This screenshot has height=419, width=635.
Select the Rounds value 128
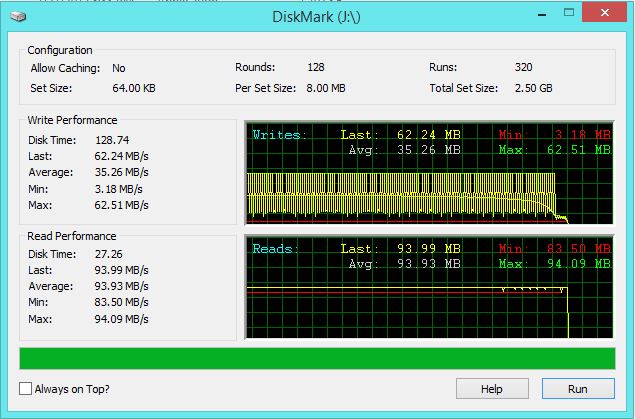pyautogui.click(x=316, y=67)
